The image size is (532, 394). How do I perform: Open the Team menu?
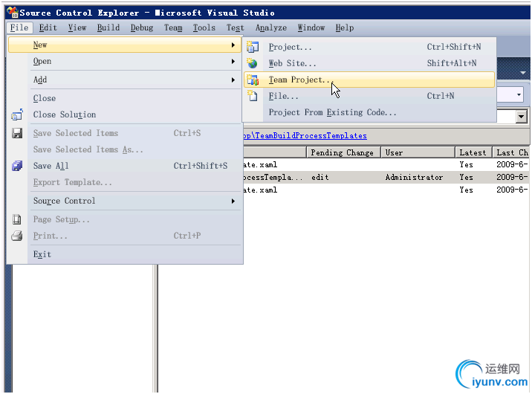173,28
